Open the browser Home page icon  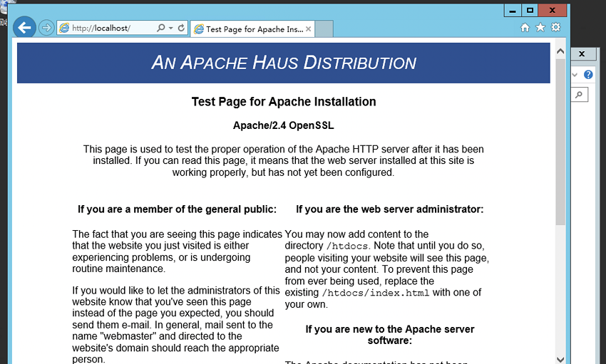click(x=525, y=27)
